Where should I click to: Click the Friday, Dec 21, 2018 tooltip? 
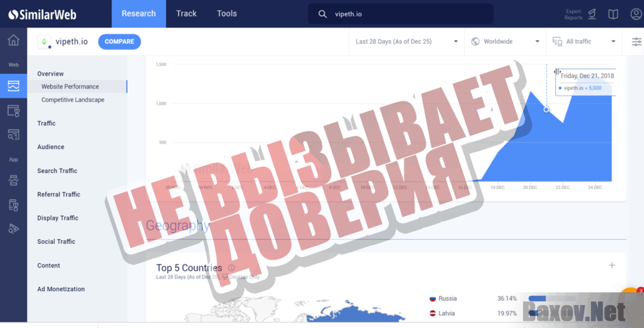click(586, 82)
